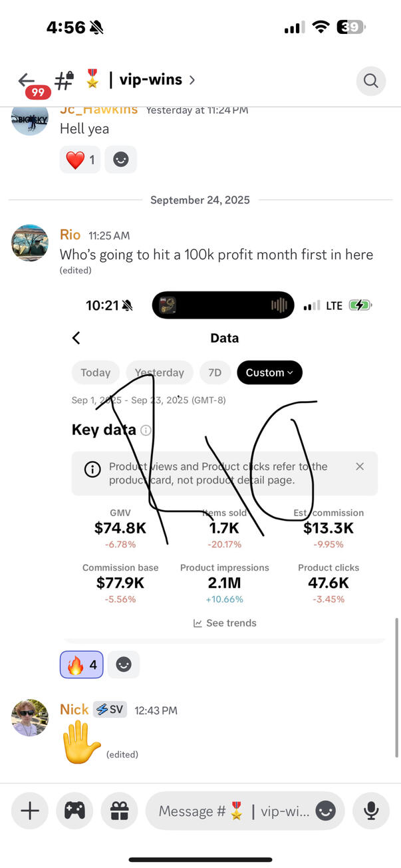Select the Today tab in screenshot

point(95,372)
